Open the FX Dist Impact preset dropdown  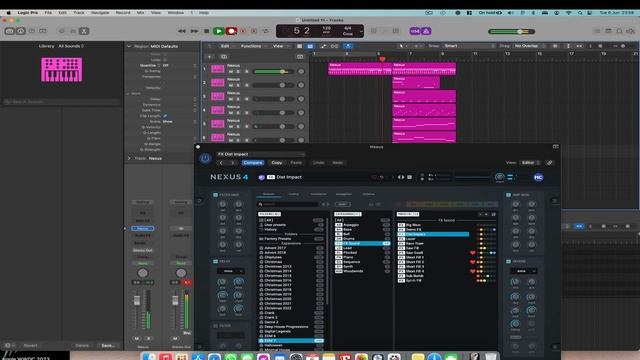(260, 154)
